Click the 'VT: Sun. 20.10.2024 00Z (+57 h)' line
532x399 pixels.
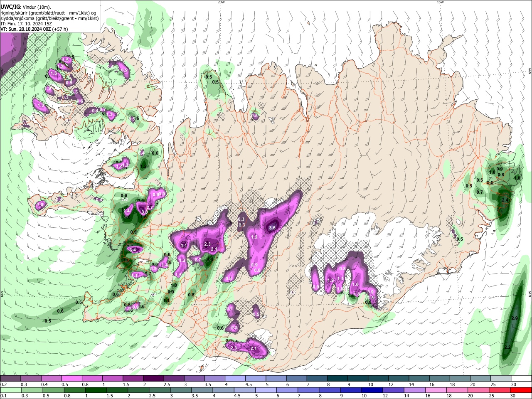pyautogui.click(x=34, y=29)
